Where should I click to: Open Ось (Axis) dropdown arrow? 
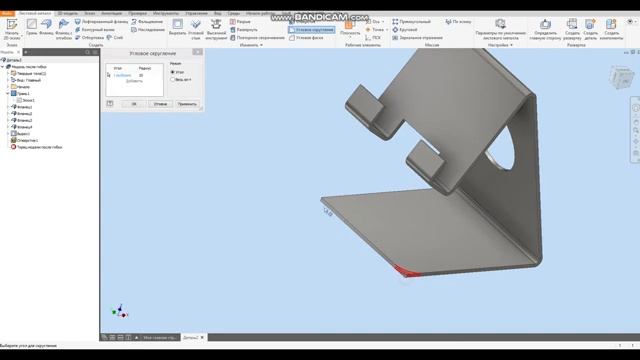383,22
